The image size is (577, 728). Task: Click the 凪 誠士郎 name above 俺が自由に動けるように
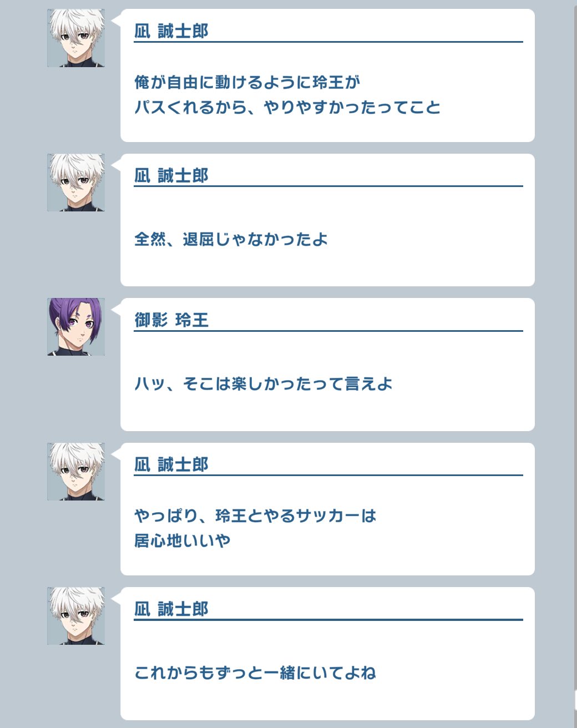click(171, 31)
